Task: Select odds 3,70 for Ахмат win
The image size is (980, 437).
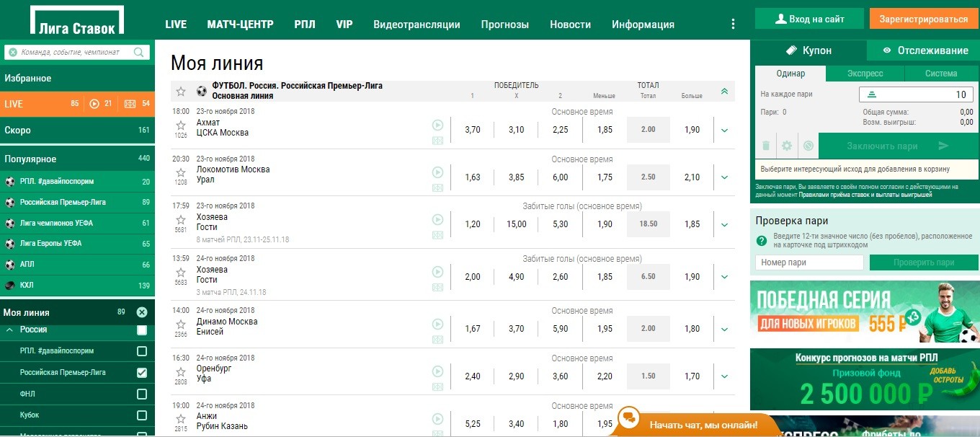Action: [473, 130]
